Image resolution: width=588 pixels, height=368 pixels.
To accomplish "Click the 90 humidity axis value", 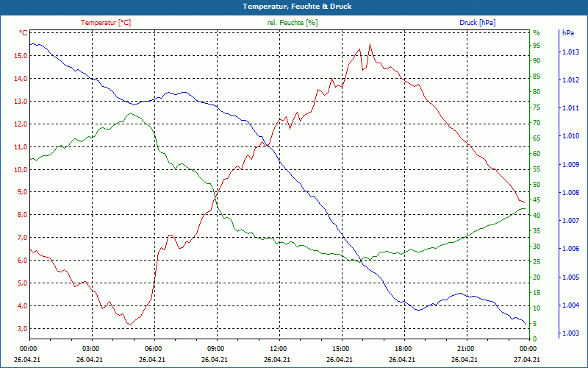I will point(537,61).
